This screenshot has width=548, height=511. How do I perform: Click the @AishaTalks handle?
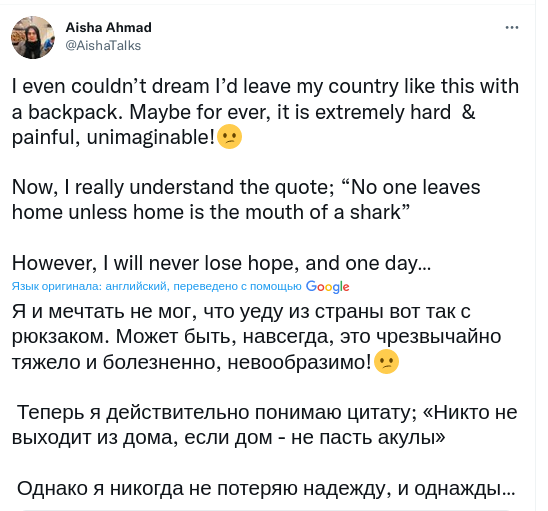coord(103,46)
